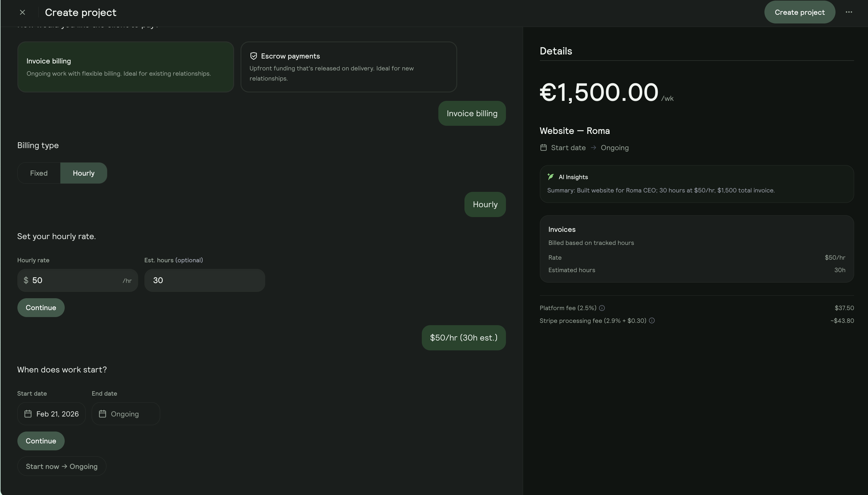868x495 pixels.
Task: Switch to the Hourly tab
Action: click(x=84, y=173)
